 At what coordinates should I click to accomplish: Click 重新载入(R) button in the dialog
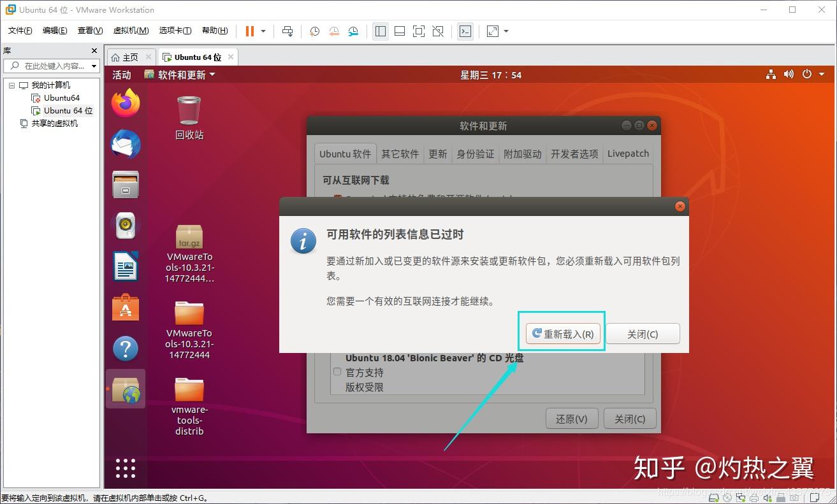click(563, 333)
